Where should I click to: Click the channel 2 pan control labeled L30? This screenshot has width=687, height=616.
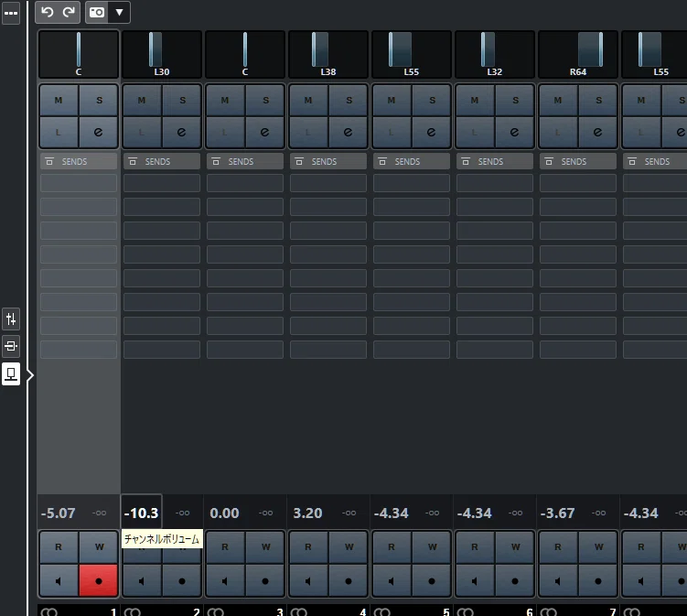pos(162,54)
